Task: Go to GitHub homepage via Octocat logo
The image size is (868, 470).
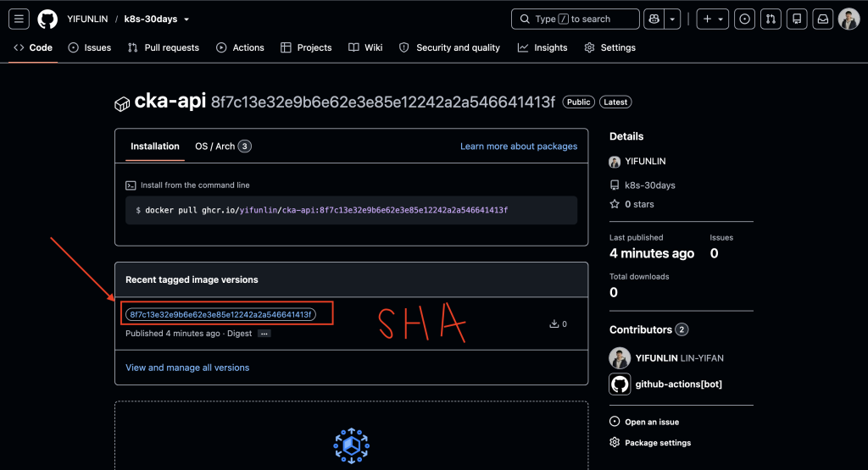Action: coord(47,19)
